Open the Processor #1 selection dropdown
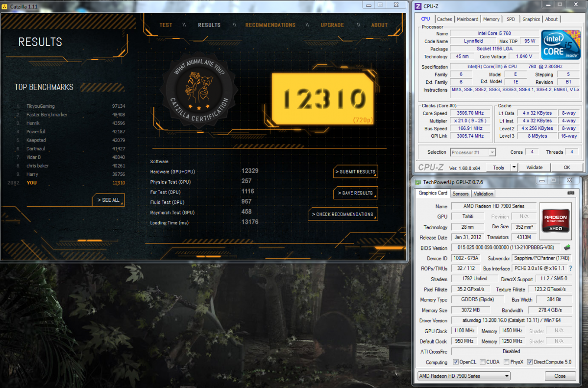The height and width of the screenshot is (388, 588). 473,152
